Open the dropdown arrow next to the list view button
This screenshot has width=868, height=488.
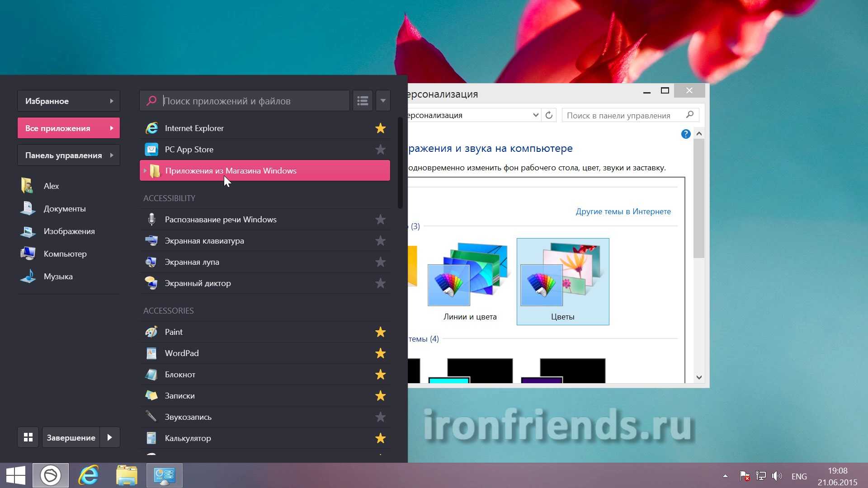(x=383, y=101)
